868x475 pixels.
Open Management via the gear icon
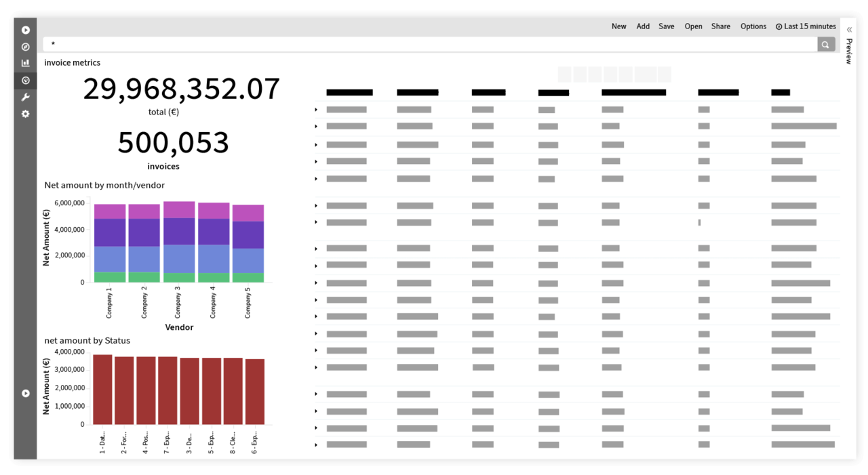(x=26, y=114)
